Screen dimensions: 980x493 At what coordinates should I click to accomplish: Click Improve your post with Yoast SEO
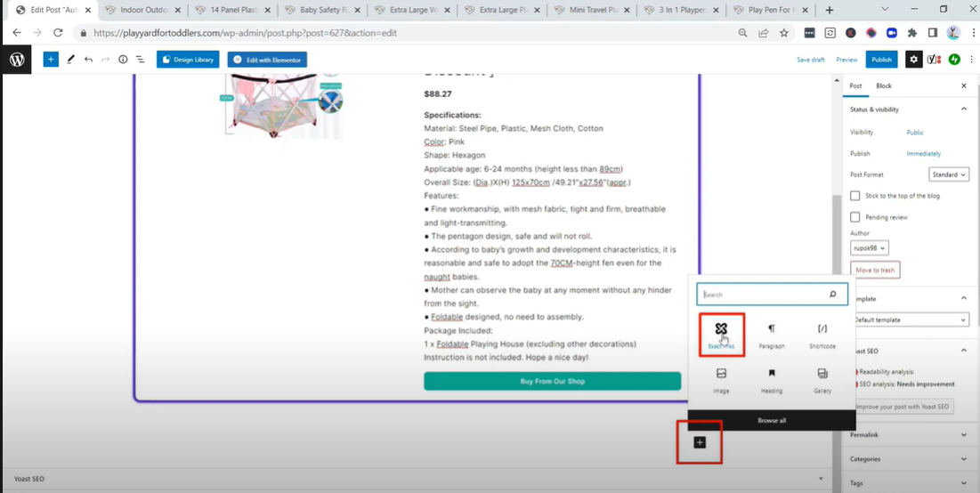(903, 407)
